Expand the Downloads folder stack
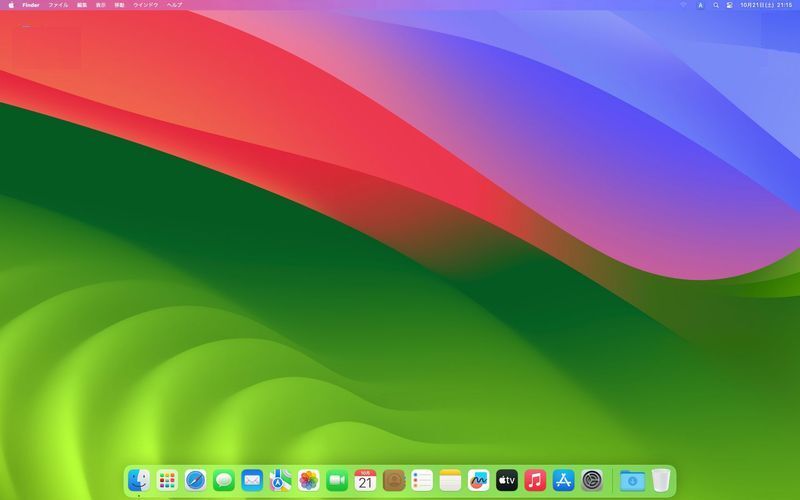Viewport: 800px width, 500px height. 632,481
